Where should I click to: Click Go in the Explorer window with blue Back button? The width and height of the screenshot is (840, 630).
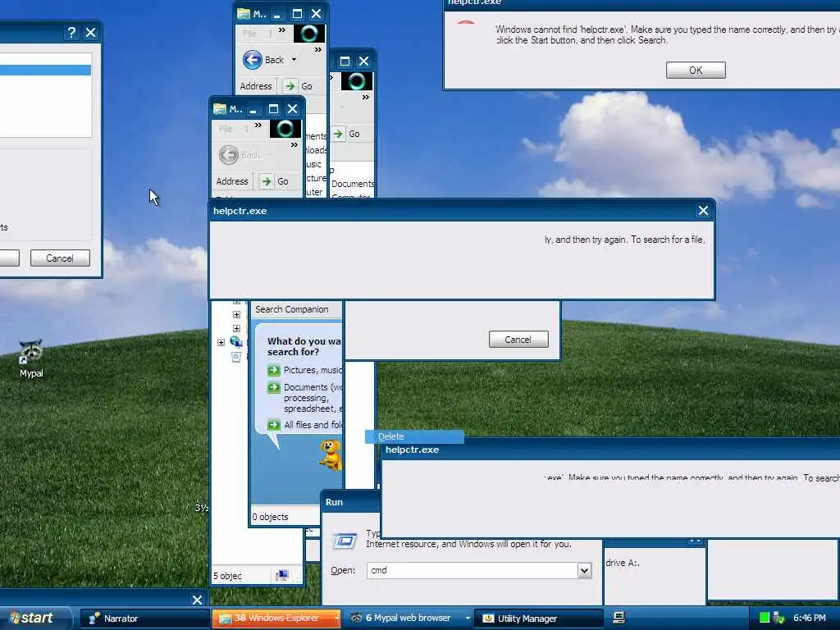[299, 86]
